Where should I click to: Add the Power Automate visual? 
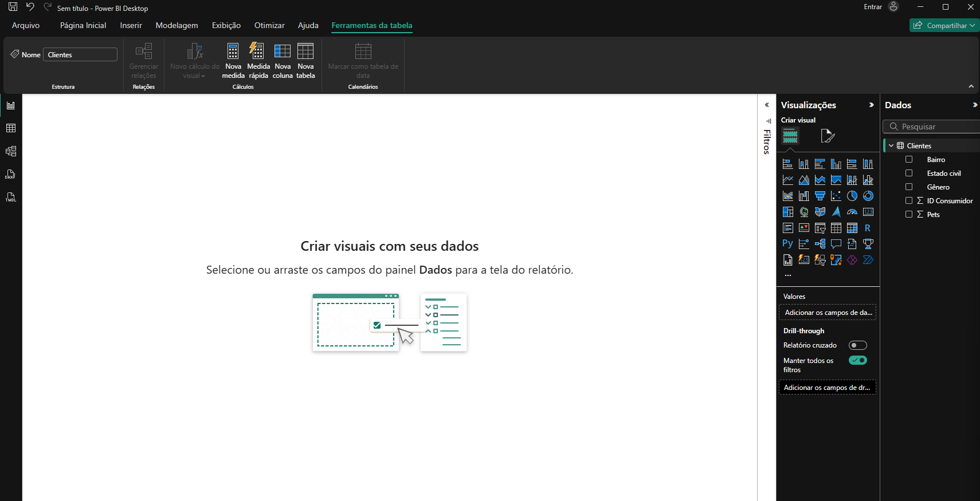868,260
